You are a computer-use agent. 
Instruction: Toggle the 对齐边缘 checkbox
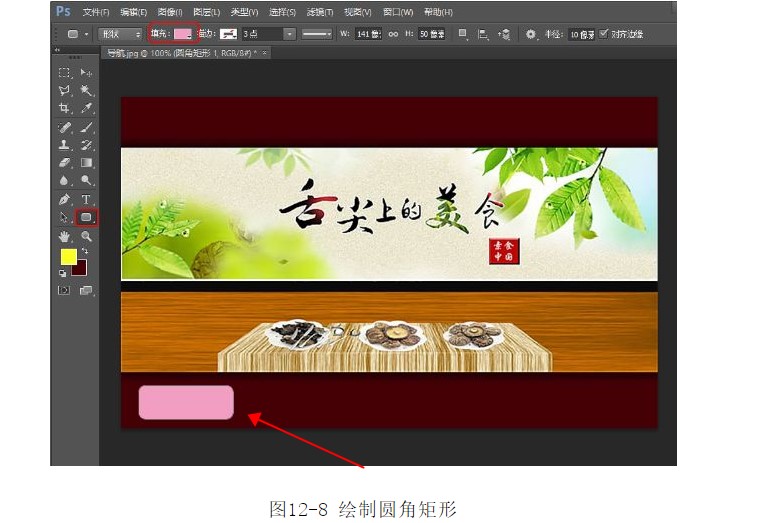[603, 34]
